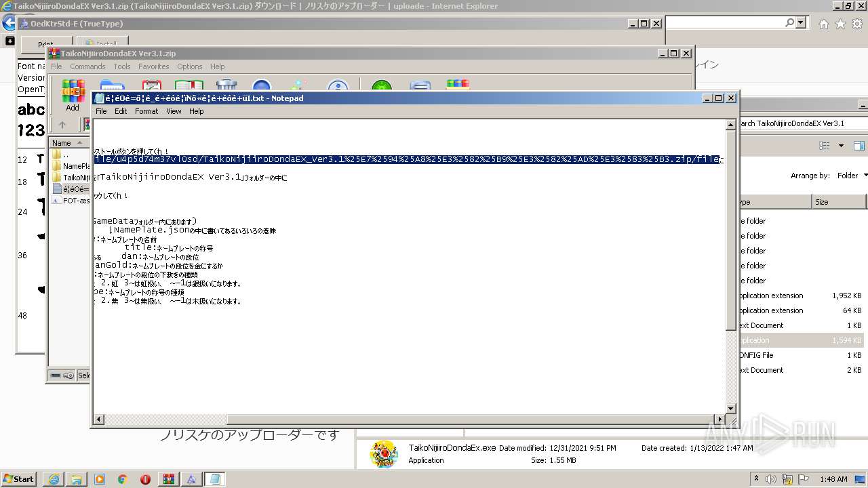Open WinRAR Help menu
The image size is (868, 488).
coord(217,66)
